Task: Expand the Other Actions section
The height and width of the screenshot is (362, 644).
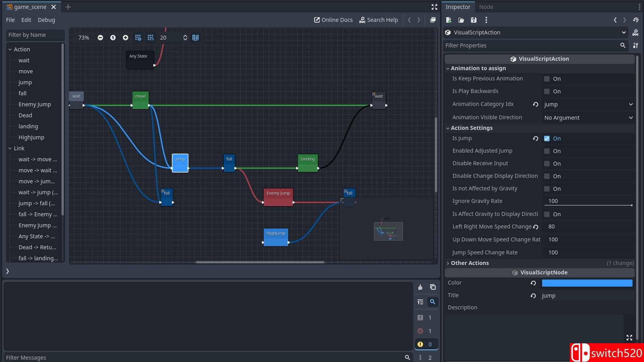Action: (470, 263)
